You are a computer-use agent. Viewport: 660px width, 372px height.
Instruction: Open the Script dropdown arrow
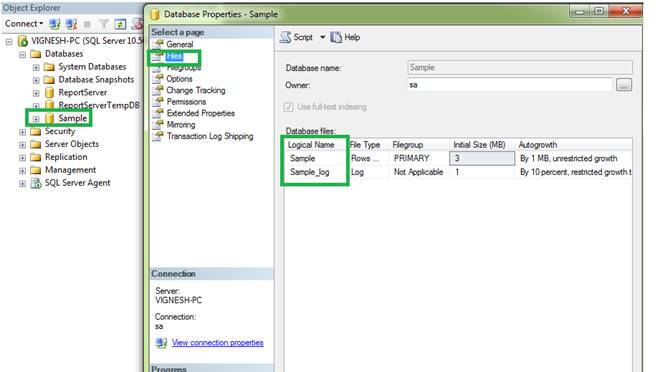pyautogui.click(x=322, y=37)
